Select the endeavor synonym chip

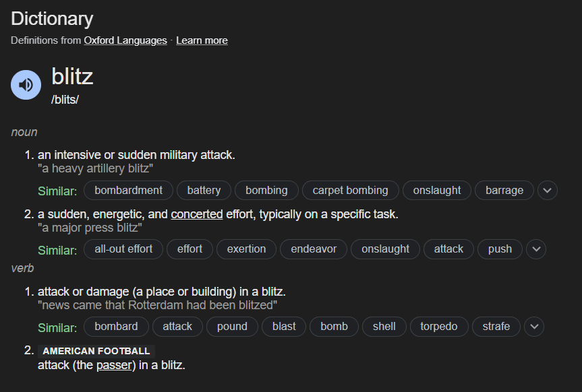[314, 249]
